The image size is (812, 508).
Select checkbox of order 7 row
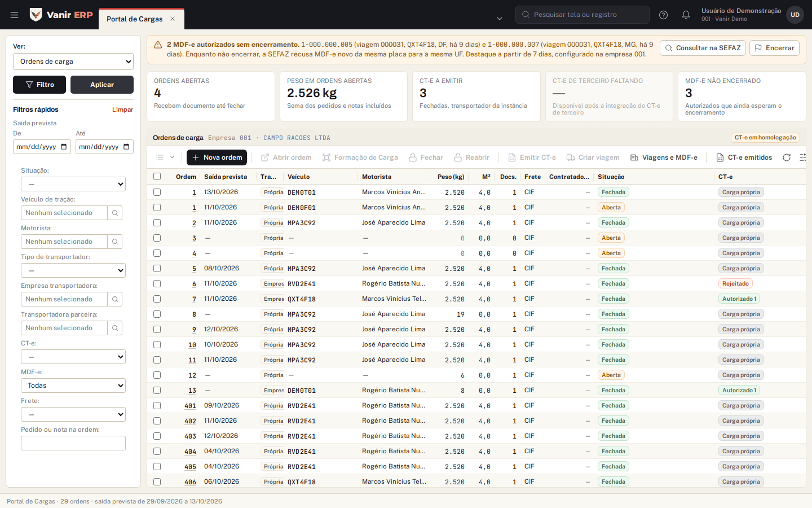tap(157, 299)
